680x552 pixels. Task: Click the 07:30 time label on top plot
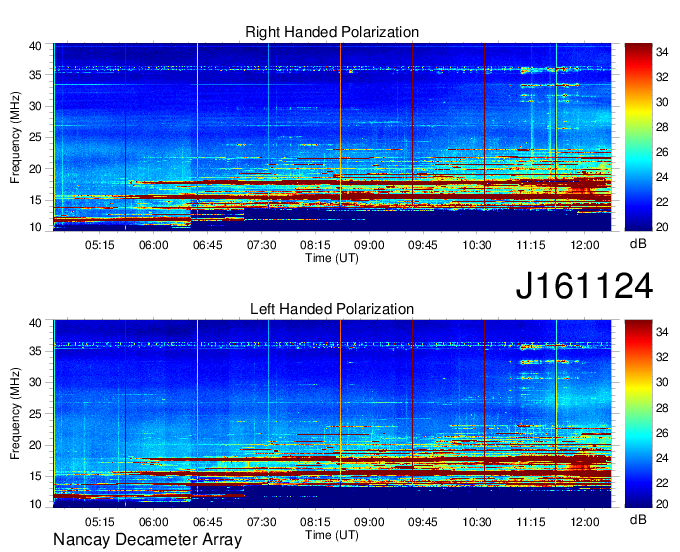[x=262, y=245]
